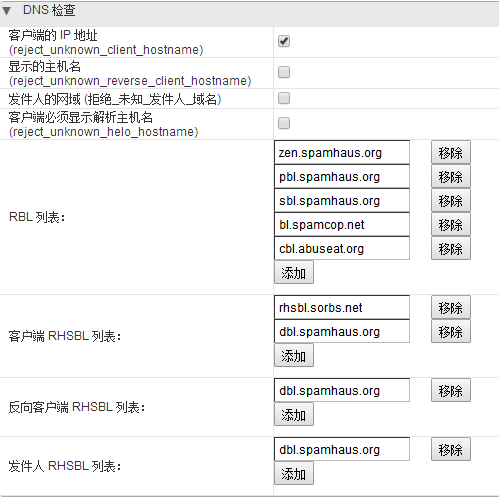This screenshot has width=499, height=500.
Task: Remove pbl.spamhaus.org from RBL list
Action: [451, 177]
